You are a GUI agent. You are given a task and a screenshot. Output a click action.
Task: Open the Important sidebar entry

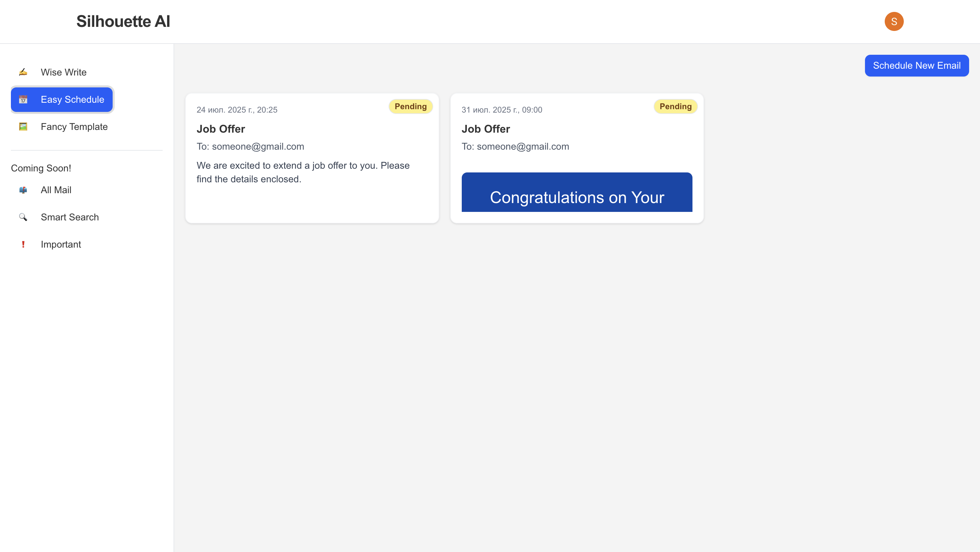[61, 245]
